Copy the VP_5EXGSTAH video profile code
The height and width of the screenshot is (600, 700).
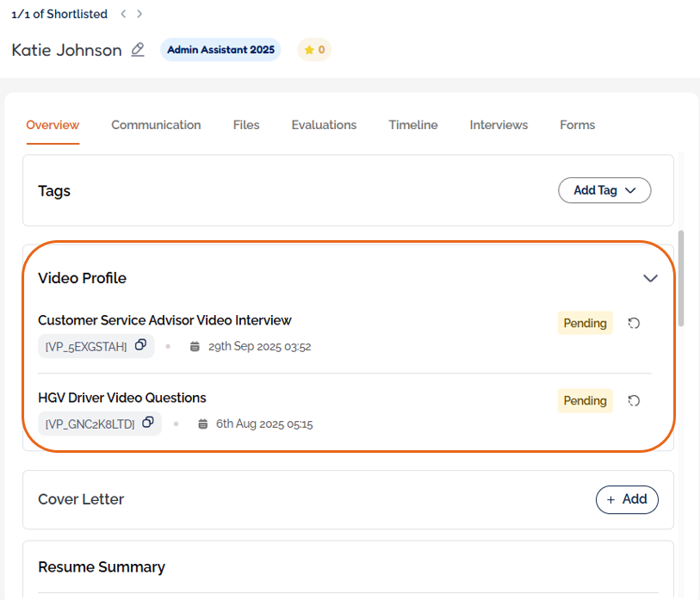click(x=141, y=345)
